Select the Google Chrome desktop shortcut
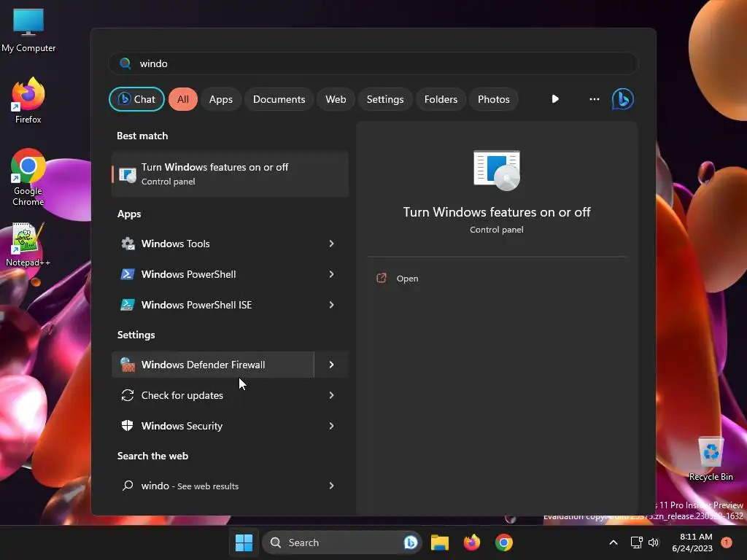The image size is (747, 560). point(28,177)
